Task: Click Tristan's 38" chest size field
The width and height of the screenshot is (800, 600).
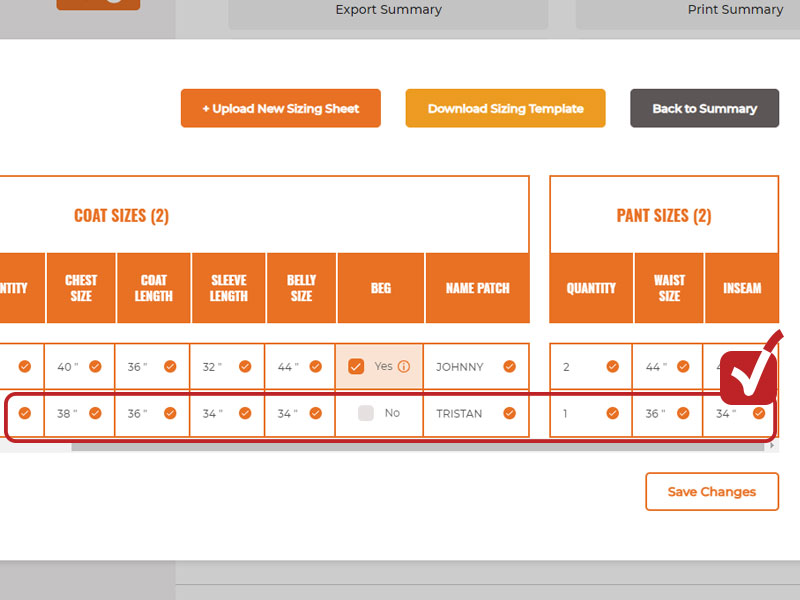Action: [65, 413]
